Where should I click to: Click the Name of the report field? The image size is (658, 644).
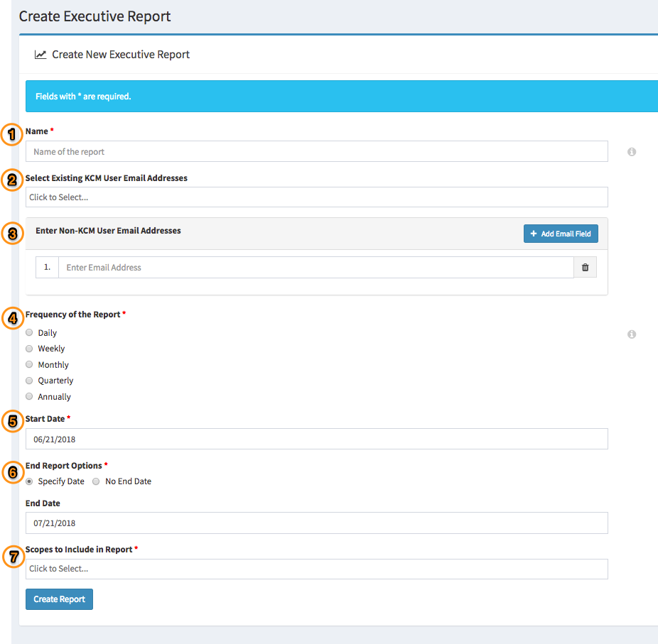[317, 151]
